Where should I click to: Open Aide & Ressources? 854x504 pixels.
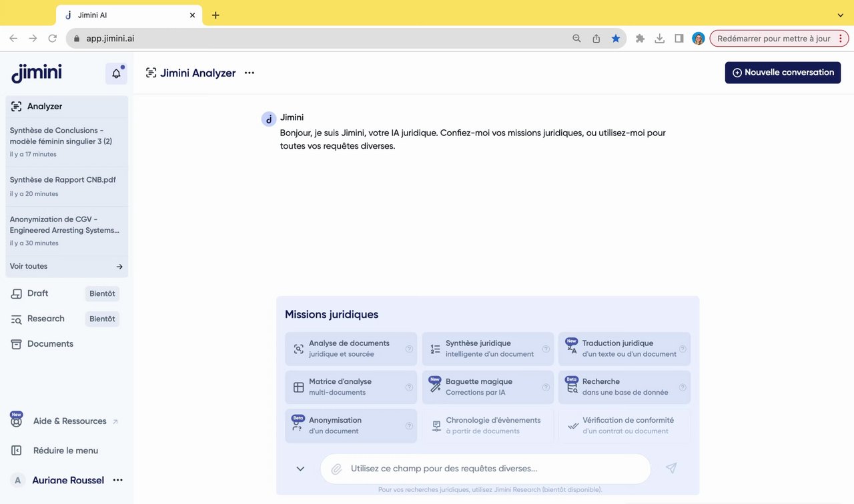pyautogui.click(x=64, y=421)
